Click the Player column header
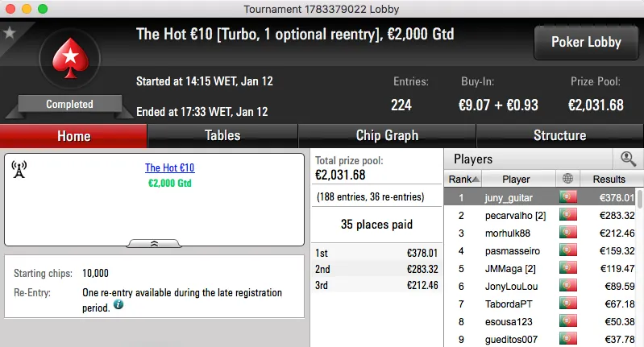 (x=516, y=179)
